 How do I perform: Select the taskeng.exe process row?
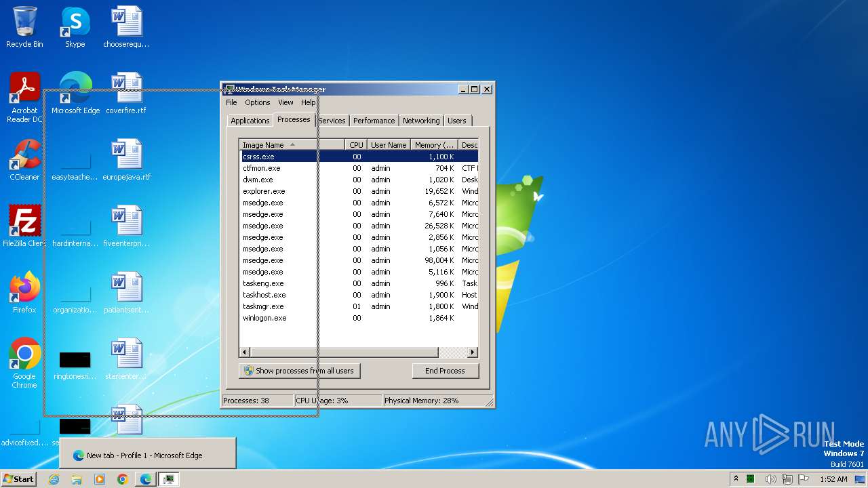tap(359, 283)
